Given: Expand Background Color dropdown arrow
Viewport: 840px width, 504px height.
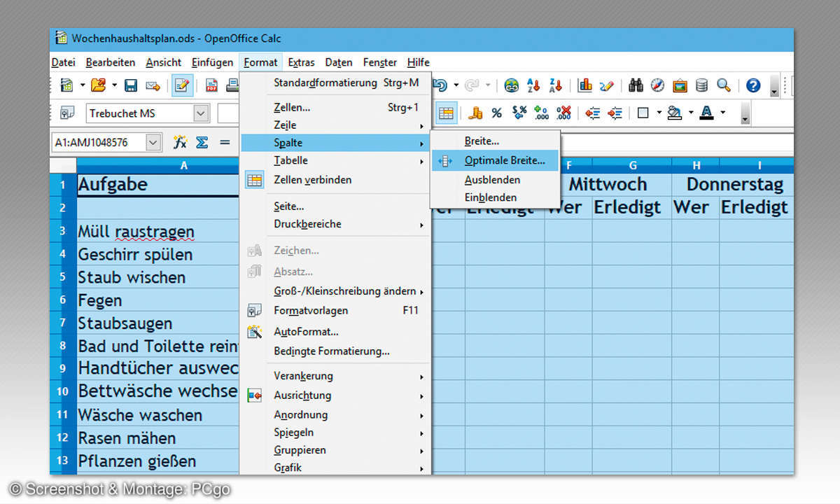Looking at the screenshot, I should [x=691, y=113].
